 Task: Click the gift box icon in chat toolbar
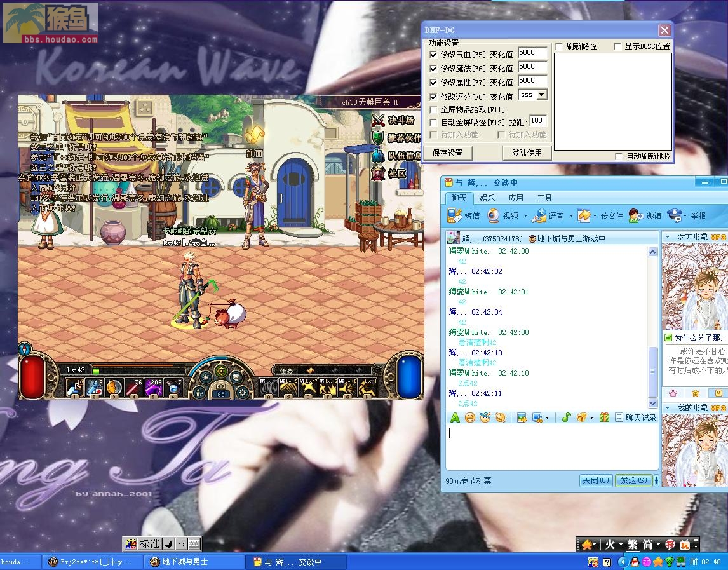(x=604, y=417)
